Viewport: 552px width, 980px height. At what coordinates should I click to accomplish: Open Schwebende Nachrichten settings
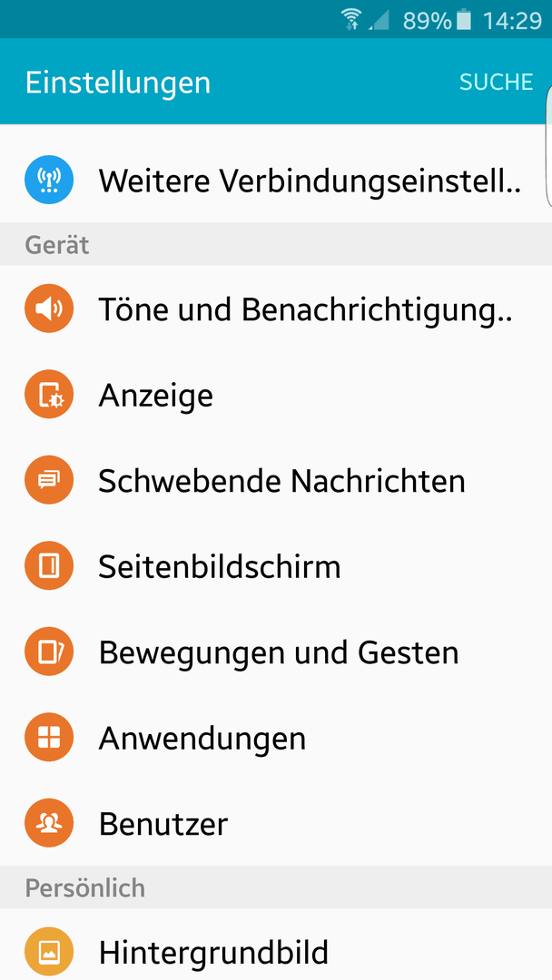tap(276, 481)
